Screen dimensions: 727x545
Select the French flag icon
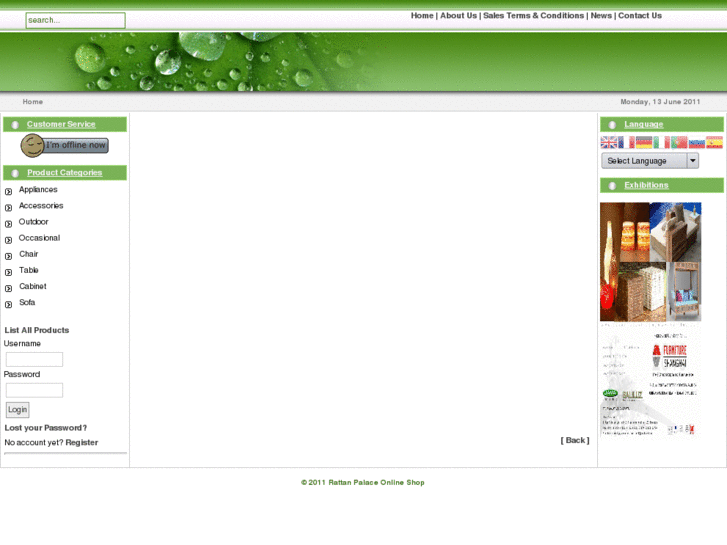click(x=626, y=142)
